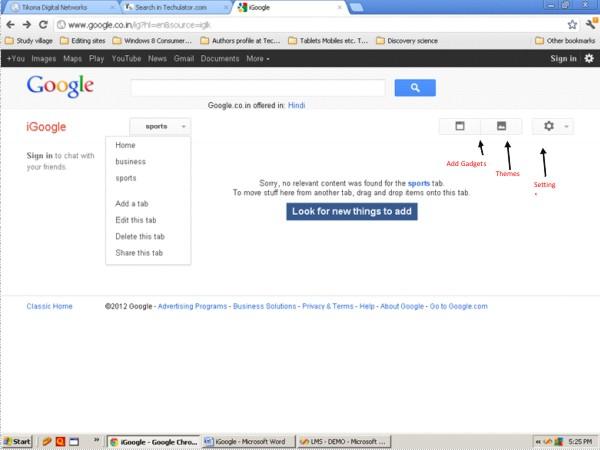This screenshot has width=600, height=450.
Task: Click the Start button on taskbar
Action: [17, 442]
